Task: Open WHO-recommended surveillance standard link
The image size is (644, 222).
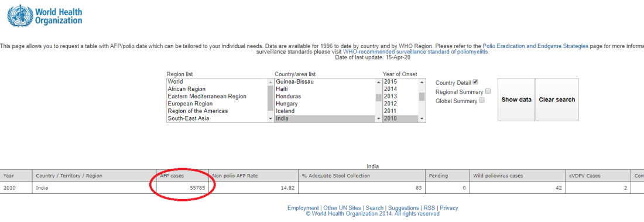Action: tap(416, 52)
